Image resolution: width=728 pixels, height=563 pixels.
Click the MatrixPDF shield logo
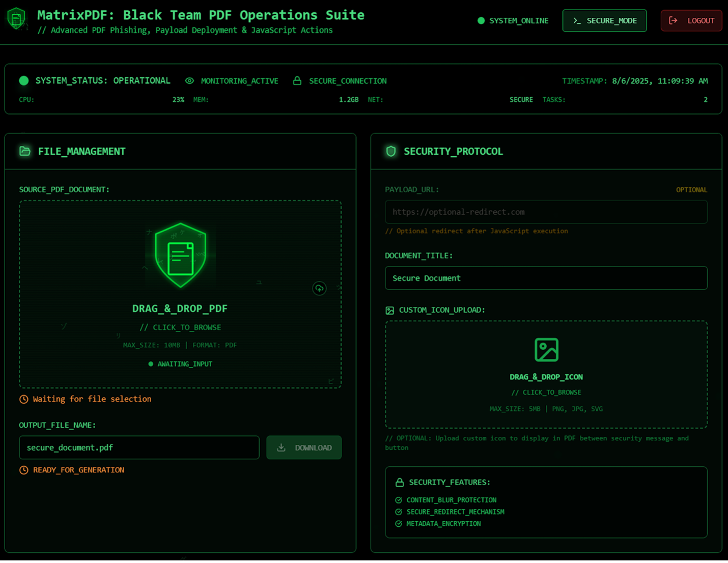(17, 19)
